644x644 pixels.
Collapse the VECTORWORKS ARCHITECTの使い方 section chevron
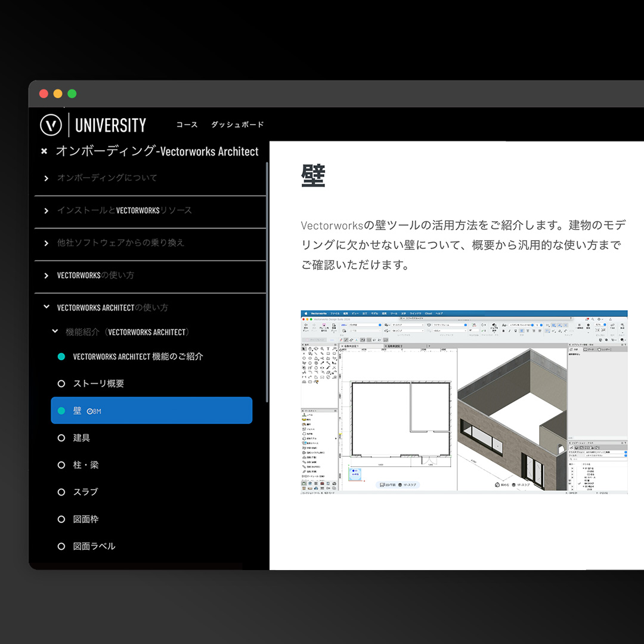(x=47, y=307)
